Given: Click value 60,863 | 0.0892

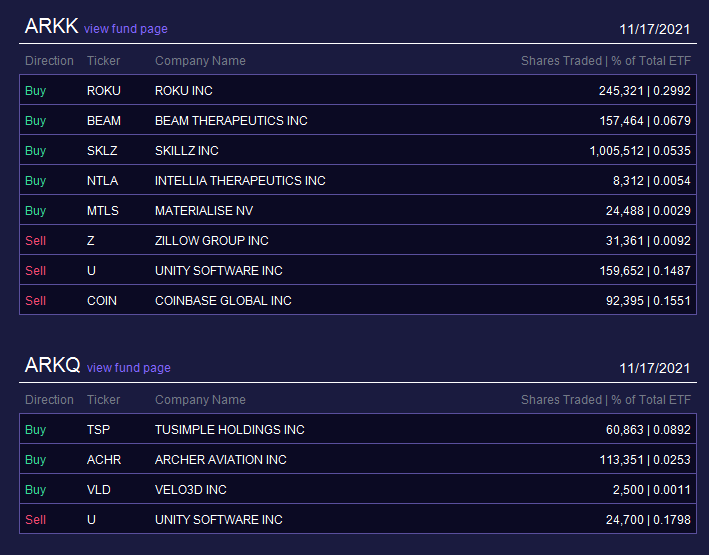Looking at the screenshot, I should point(648,430).
